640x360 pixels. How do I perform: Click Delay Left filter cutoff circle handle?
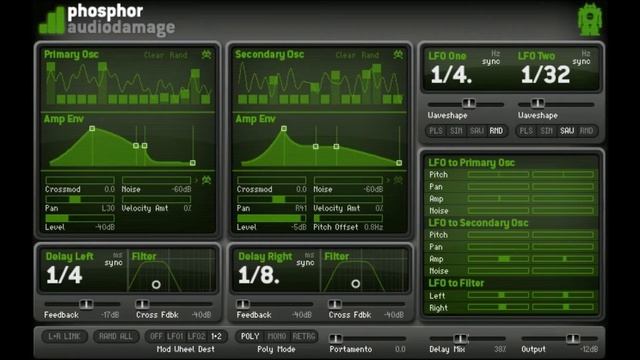(x=156, y=284)
